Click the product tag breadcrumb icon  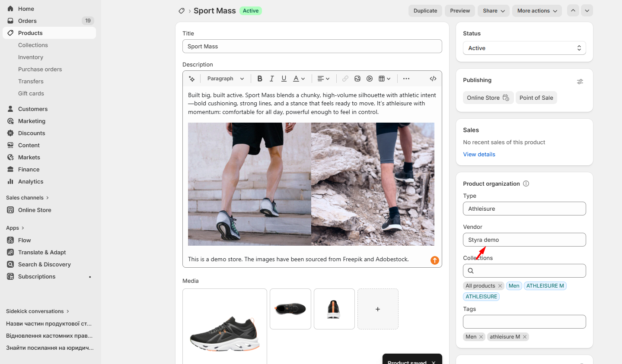click(x=182, y=11)
